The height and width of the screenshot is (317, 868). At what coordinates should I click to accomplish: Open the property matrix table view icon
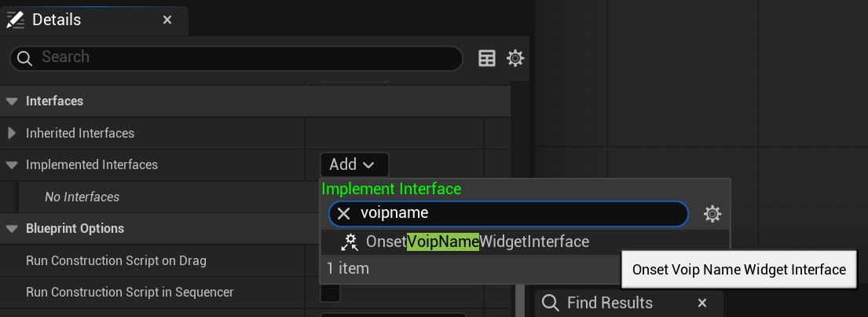[x=486, y=58]
